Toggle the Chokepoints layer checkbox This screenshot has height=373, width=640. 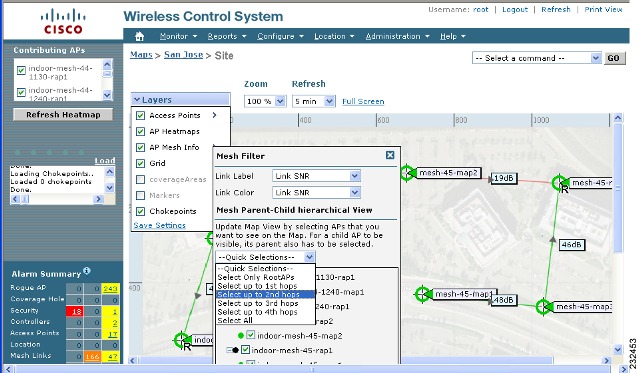(x=140, y=211)
